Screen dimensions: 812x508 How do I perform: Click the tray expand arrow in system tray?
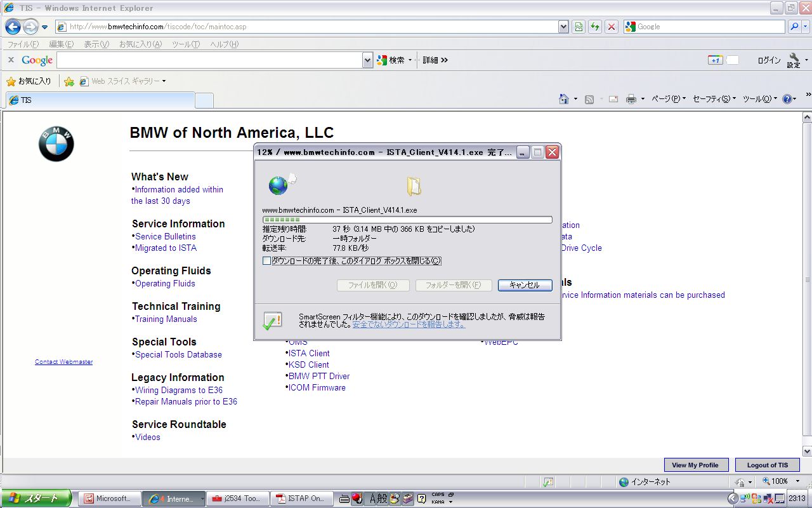click(733, 498)
